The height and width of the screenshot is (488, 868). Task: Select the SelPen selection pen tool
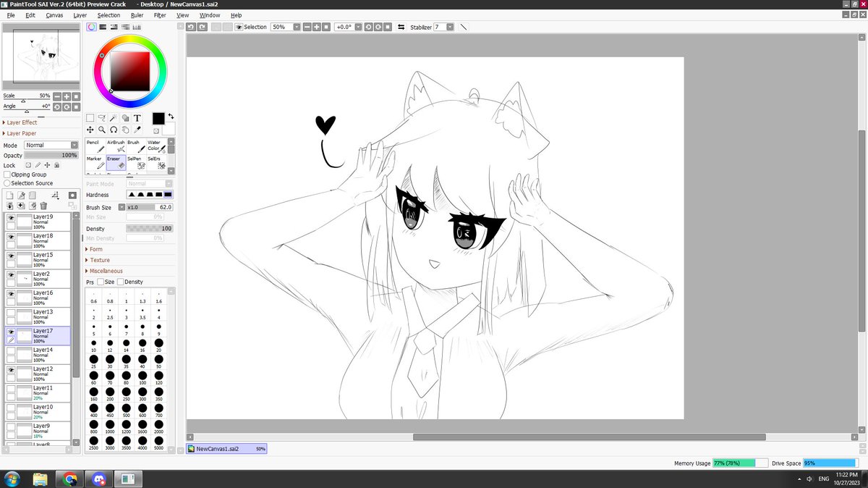pyautogui.click(x=136, y=162)
